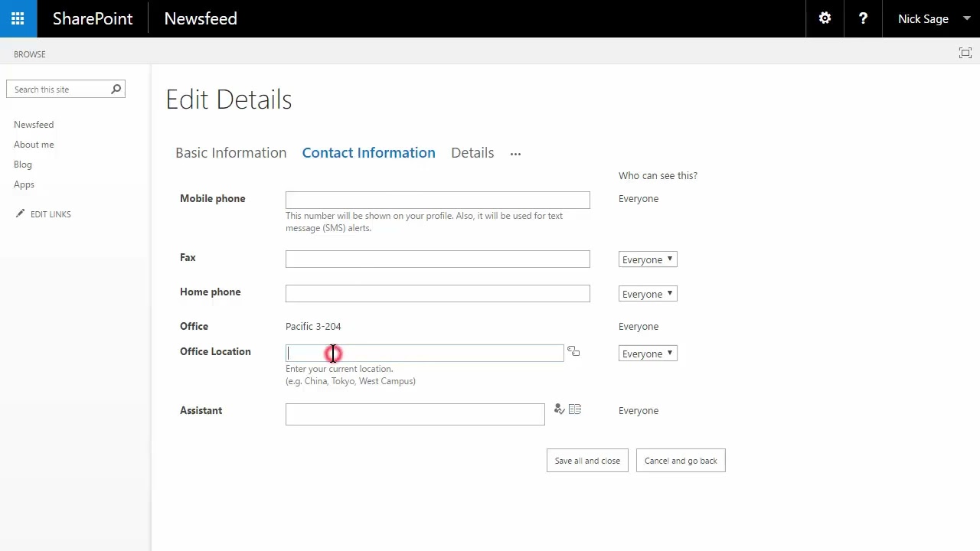The image size is (980, 551).
Task: Click 'Enter your current location.' hint text
Action: (339, 369)
